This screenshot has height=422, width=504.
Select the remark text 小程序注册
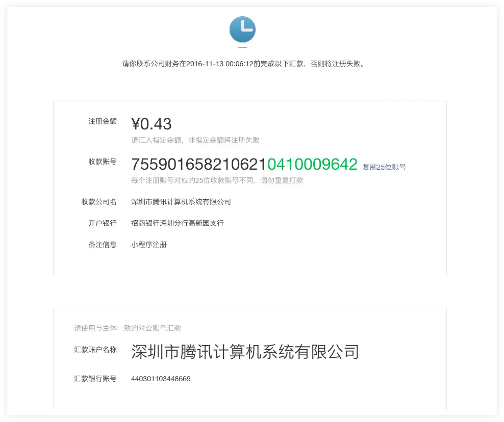(x=149, y=245)
